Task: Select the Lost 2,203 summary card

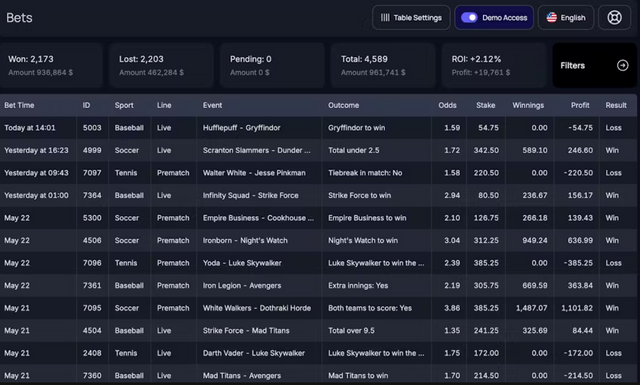Action: tap(161, 65)
